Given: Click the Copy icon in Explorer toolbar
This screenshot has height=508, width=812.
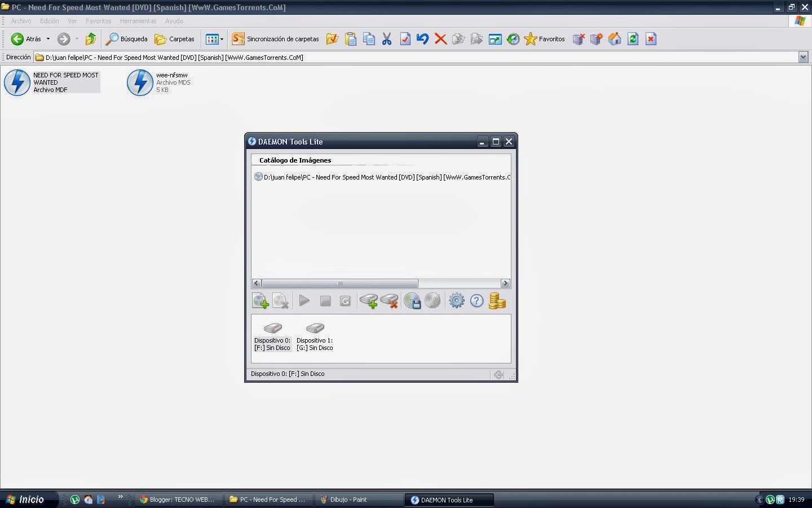Looking at the screenshot, I should 369,39.
